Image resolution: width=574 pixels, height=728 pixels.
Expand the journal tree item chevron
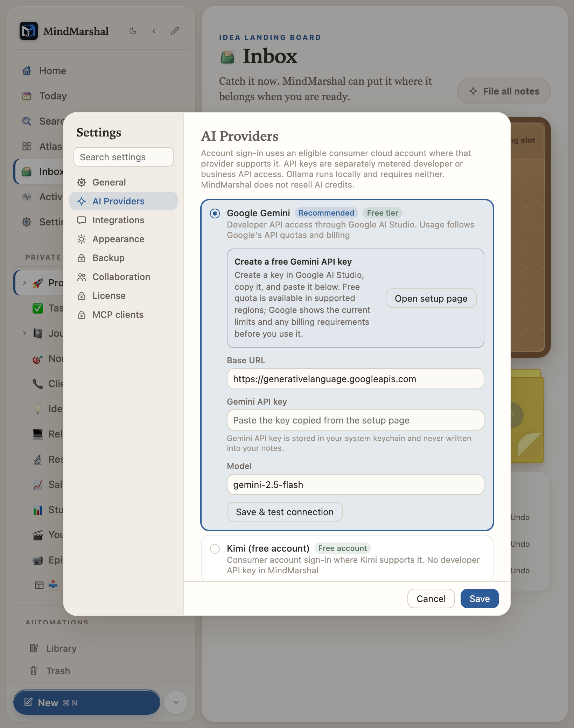click(24, 333)
